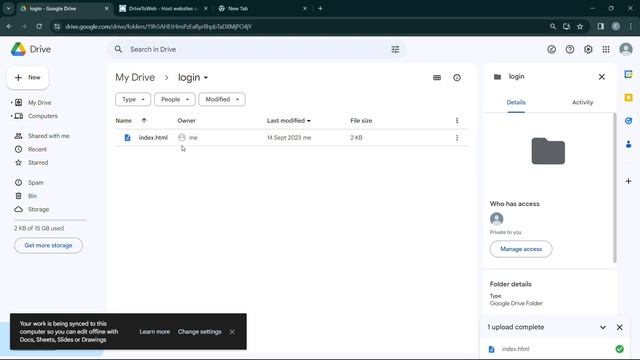Viewport: 640px width, 360px height.
Task: Open Shared with me in sidebar
Action: pyautogui.click(x=49, y=136)
